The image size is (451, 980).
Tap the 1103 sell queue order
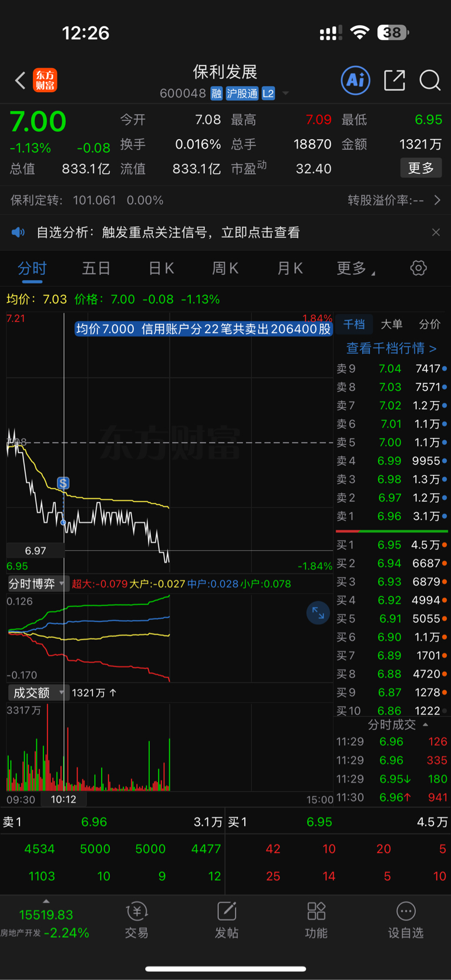click(42, 876)
